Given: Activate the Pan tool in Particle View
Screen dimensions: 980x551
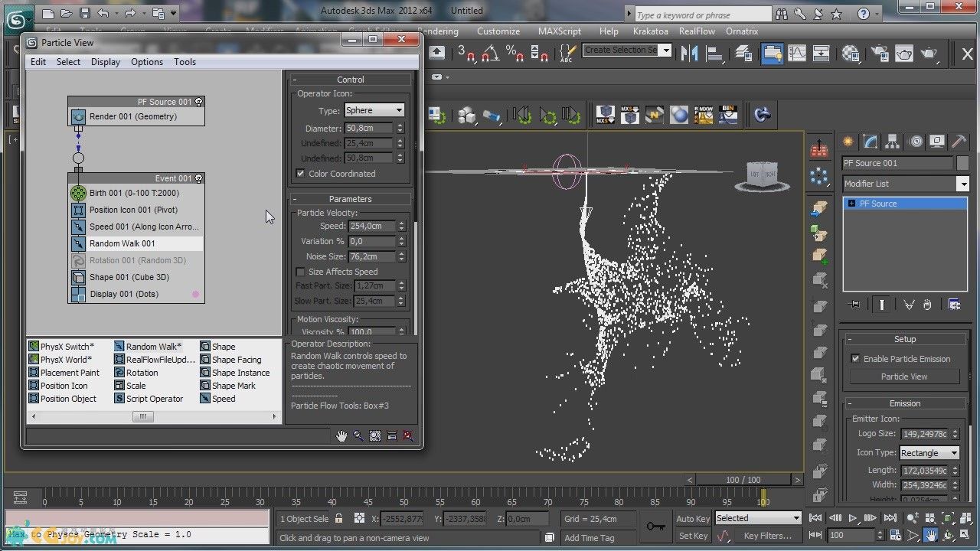Looking at the screenshot, I should click(x=341, y=436).
